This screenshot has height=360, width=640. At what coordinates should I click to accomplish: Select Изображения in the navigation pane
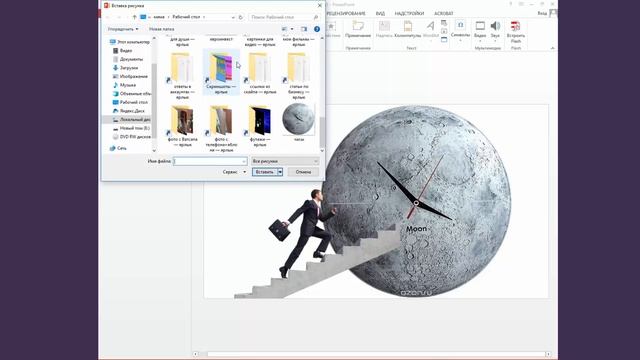click(x=130, y=76)
